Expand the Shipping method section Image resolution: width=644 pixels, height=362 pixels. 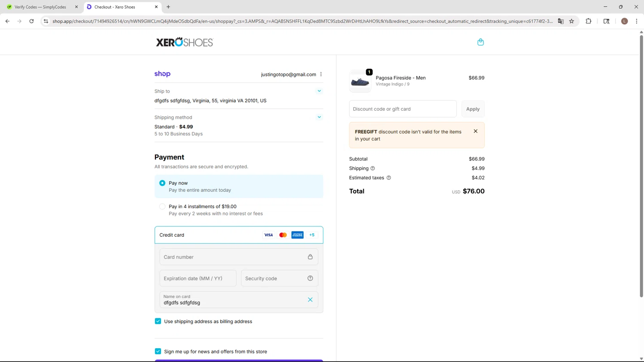319,117
